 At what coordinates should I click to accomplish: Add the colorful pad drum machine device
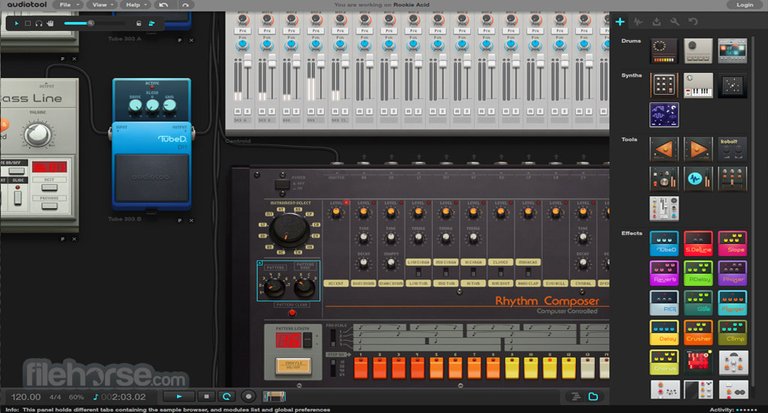(x=733, y=50)
